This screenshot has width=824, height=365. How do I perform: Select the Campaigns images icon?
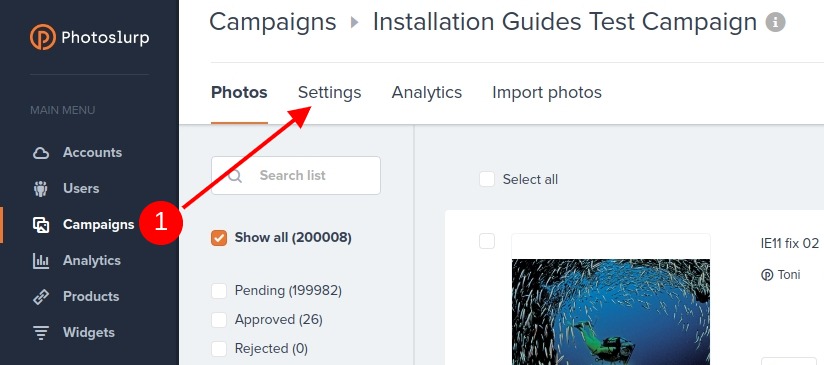(41, 225)
